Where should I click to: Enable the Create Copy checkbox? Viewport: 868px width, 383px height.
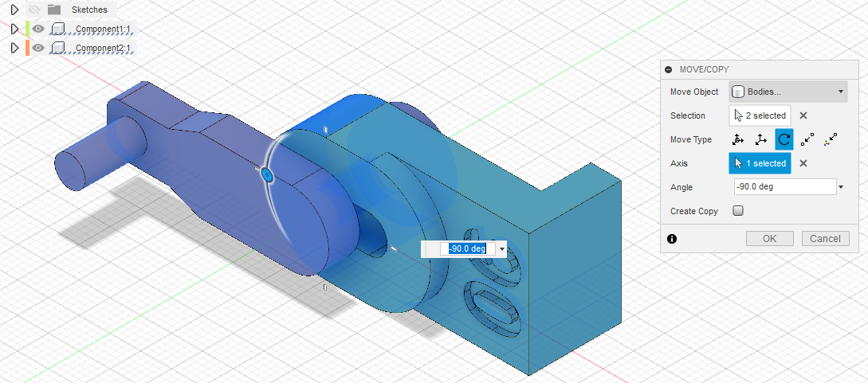[738, 210]
